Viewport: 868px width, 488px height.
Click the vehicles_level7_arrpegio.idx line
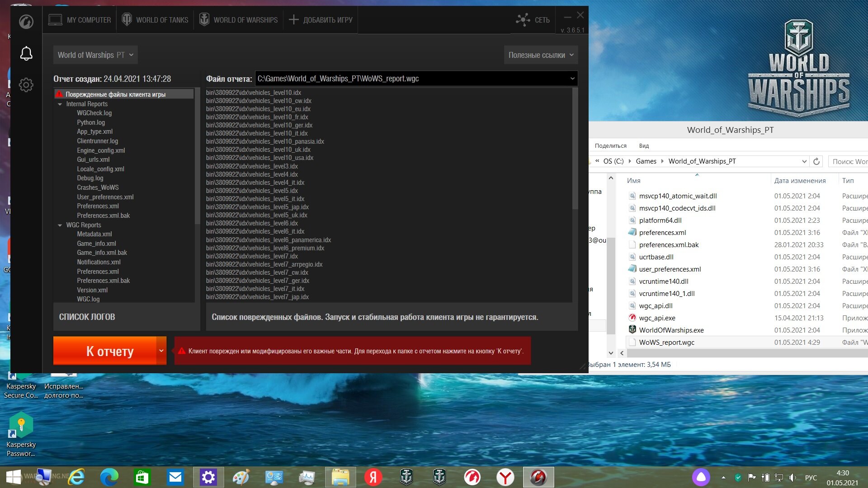pyautogui.click(x=264, y=264)
